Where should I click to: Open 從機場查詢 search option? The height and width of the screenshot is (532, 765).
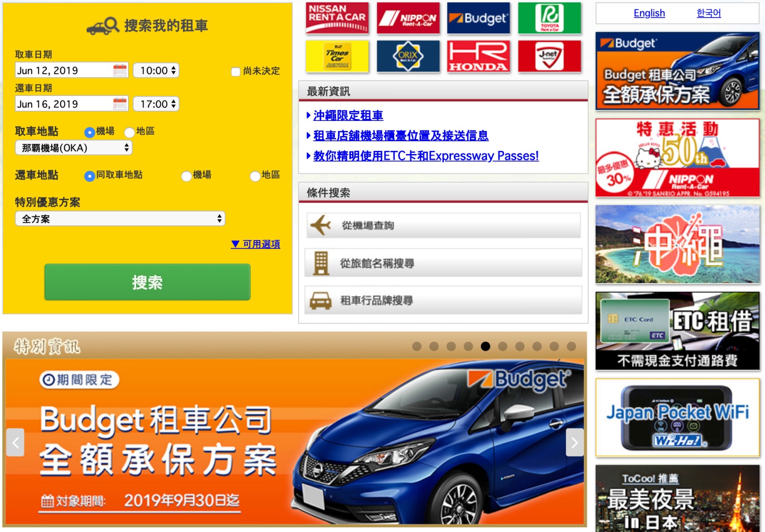(444, 225)
